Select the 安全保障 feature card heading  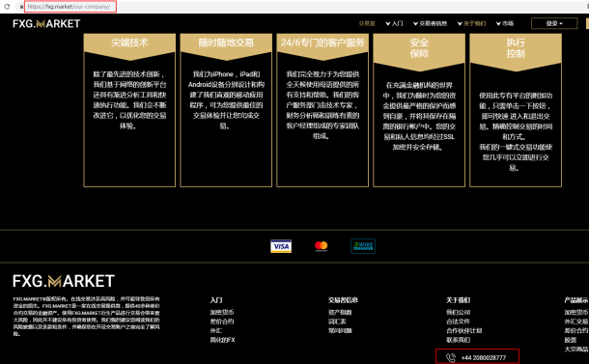point(419,48)
